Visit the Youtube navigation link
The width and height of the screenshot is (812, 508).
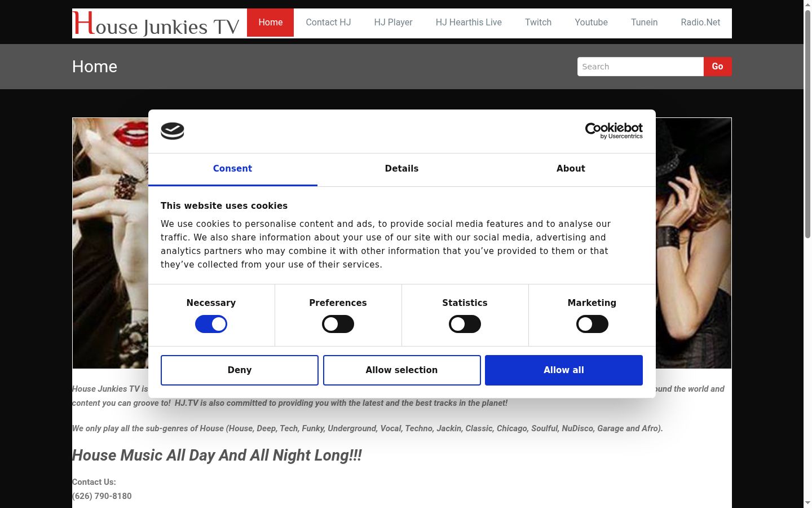click(x=591, y=23)
